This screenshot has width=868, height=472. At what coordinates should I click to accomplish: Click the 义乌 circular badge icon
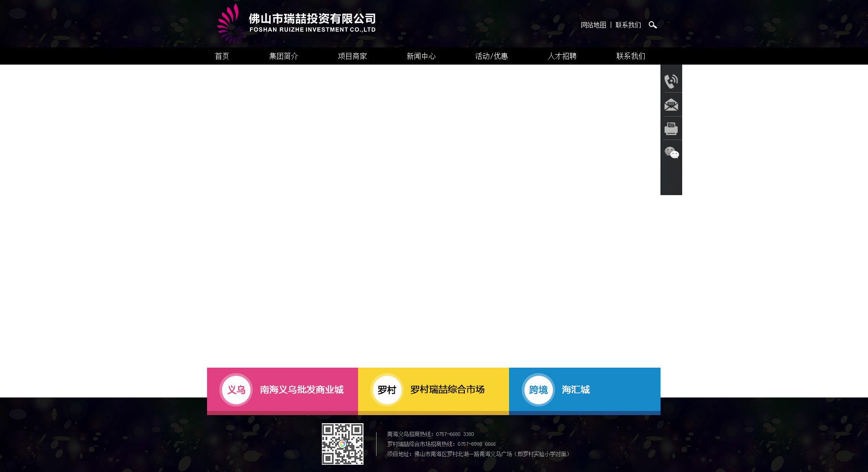tap(236, 390)
